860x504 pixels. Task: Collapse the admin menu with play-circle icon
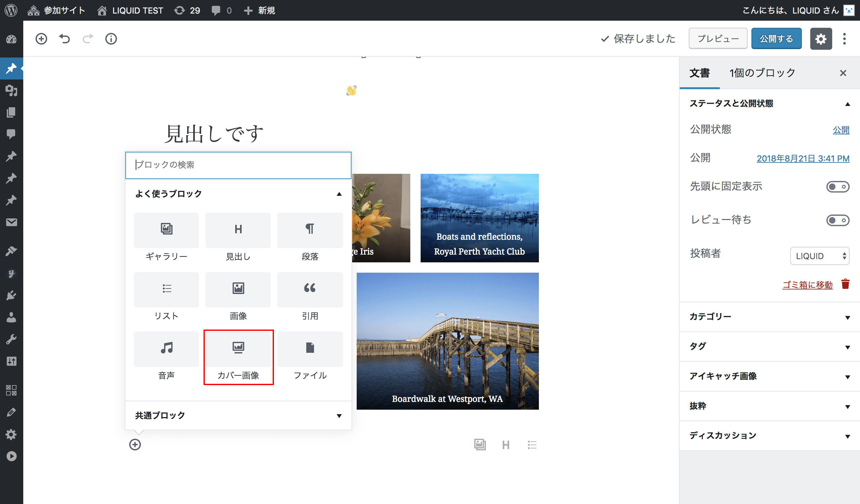11,456
